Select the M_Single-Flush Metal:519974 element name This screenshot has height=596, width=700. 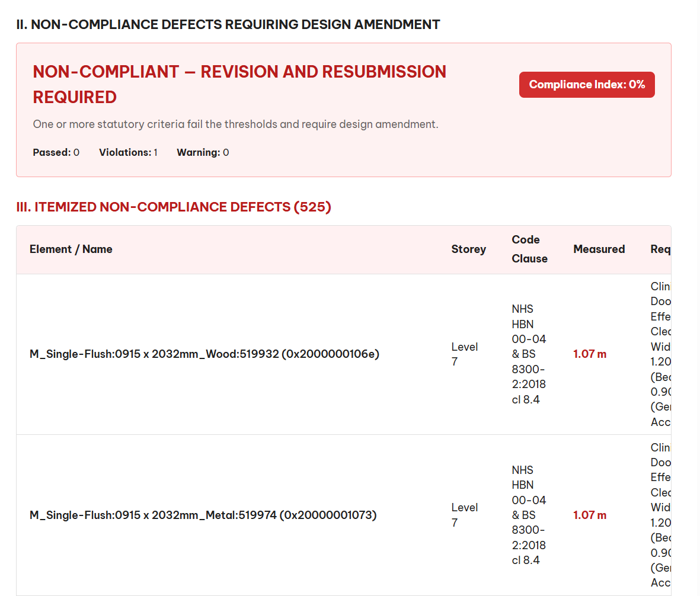point(203,515)
